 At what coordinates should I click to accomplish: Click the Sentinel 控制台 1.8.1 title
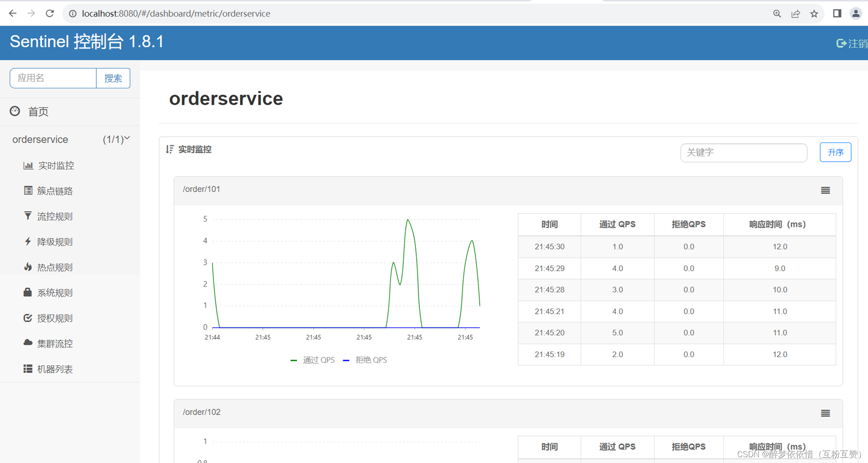click(87, 42)
